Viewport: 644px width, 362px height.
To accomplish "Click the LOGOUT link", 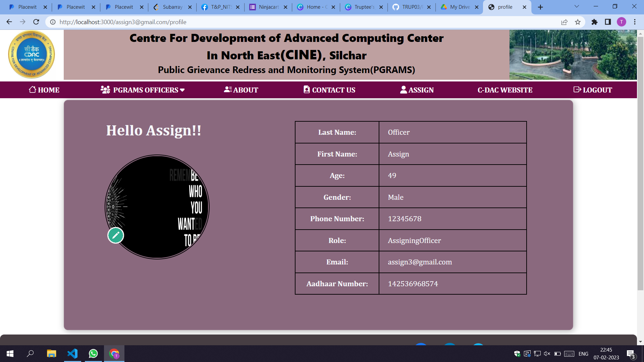I will pos(593,90).
